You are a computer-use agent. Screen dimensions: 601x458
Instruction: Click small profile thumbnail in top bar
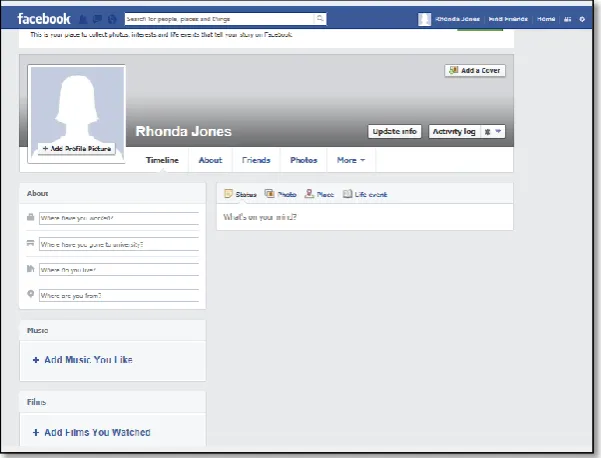click(x=424, y=19)
